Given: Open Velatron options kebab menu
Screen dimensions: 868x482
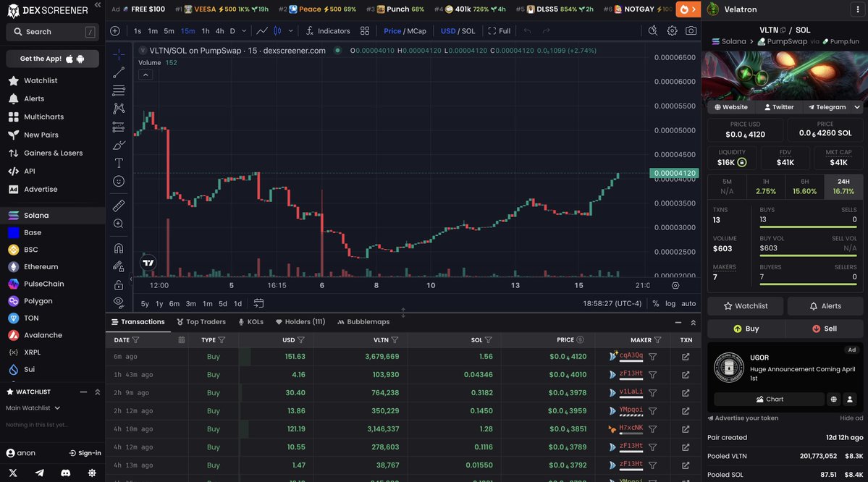Looking at the screenshot, I should [x=858, y=9].
